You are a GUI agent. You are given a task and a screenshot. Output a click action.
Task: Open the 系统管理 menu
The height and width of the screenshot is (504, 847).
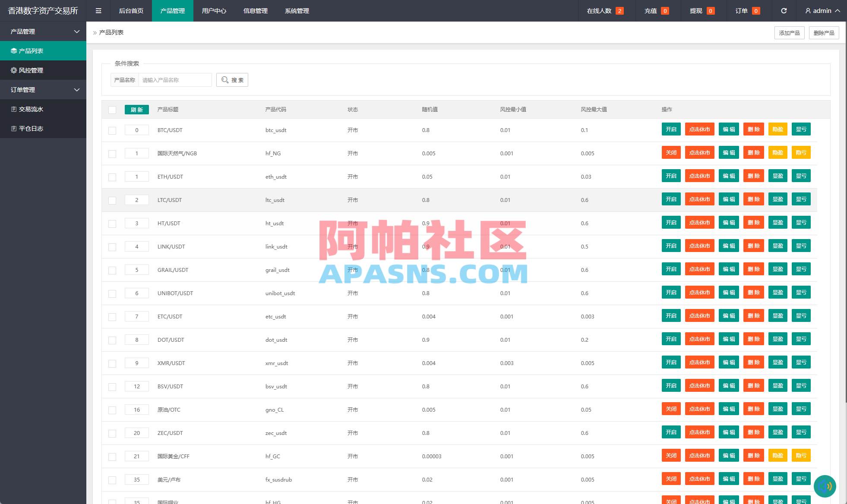tap(297, 11)
